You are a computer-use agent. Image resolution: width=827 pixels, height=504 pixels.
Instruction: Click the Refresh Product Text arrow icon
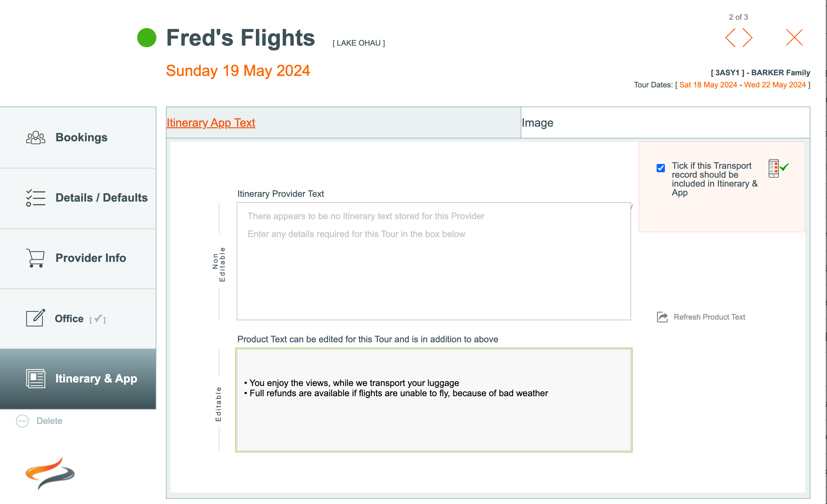click(662, 317)
